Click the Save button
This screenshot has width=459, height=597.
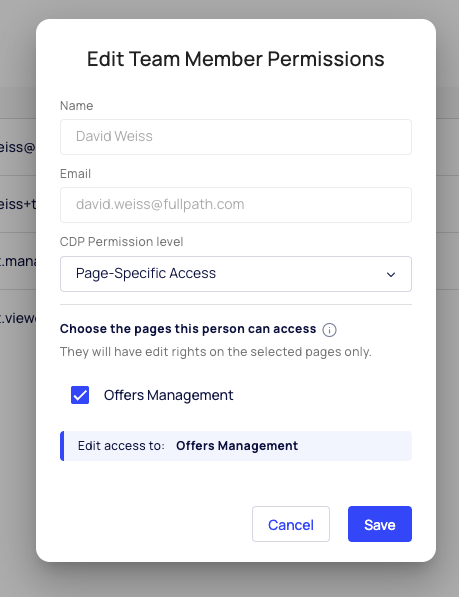(x=379, y=524)
